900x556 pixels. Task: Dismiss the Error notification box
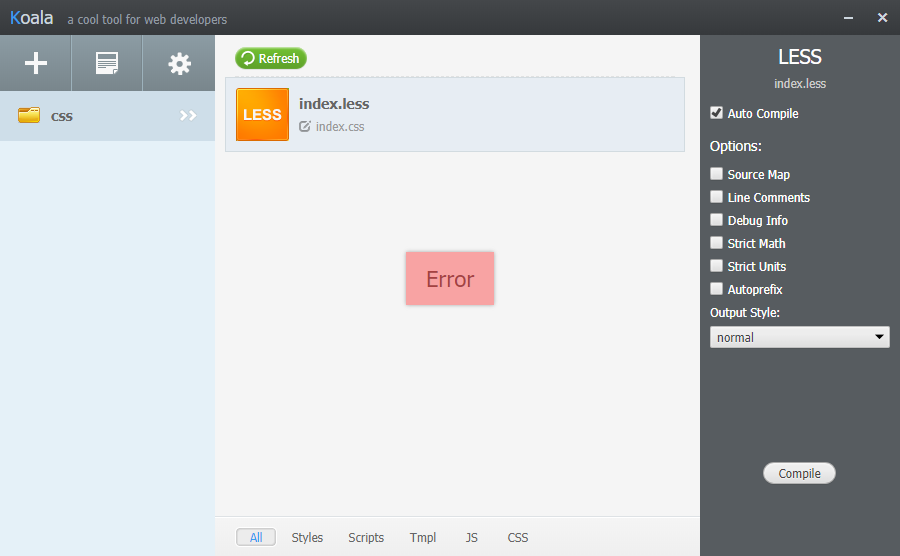450,278
